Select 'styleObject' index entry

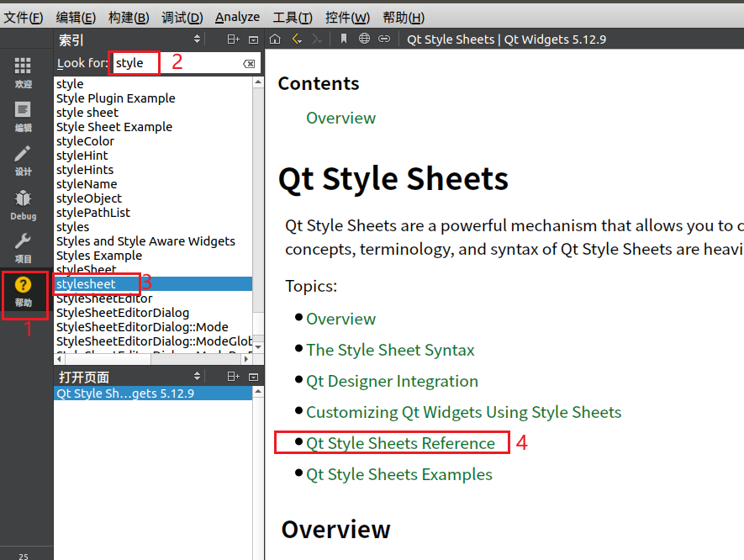click(x=153, y=198)
